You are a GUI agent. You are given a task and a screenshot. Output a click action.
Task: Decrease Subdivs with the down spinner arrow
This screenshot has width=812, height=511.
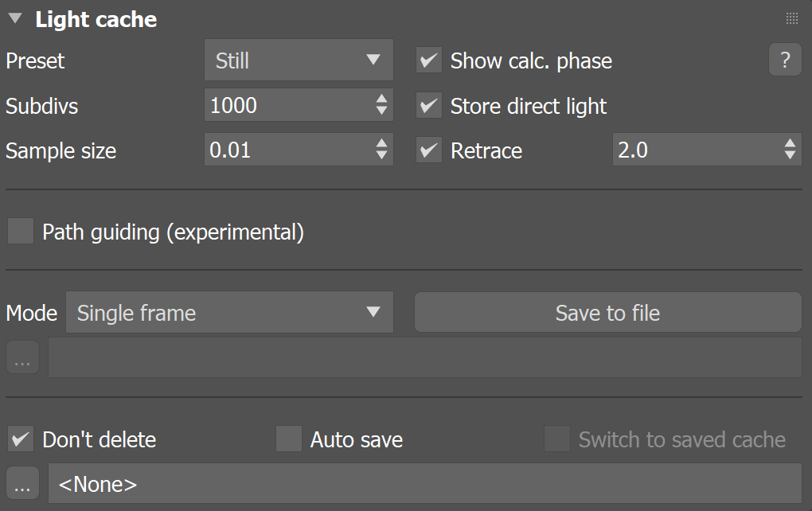click(x=381, y=111)
